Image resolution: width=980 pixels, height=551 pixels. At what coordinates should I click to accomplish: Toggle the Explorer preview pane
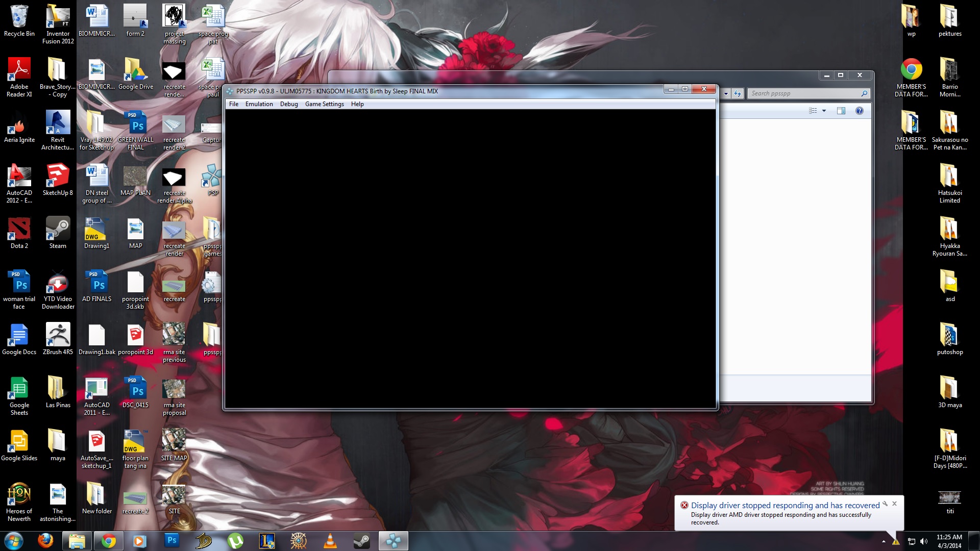pyautogui.click(x=841, y=111)
